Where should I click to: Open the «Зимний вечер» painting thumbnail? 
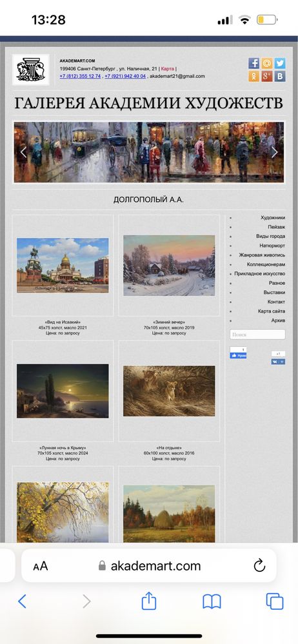(x=169, y=266)
